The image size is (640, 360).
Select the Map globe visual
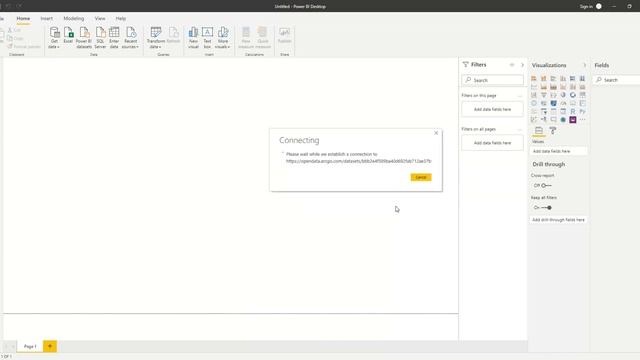click(x=534, y=103)
